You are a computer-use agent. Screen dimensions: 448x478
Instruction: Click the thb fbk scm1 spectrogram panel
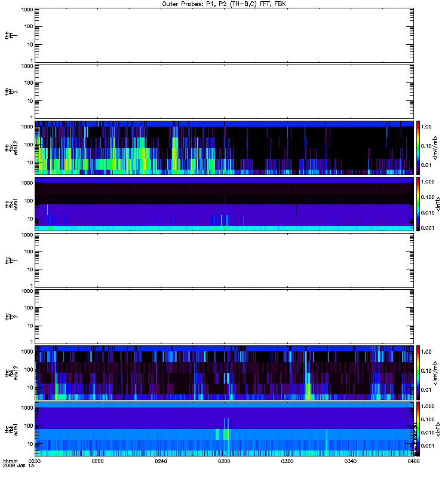coord(224,204)
